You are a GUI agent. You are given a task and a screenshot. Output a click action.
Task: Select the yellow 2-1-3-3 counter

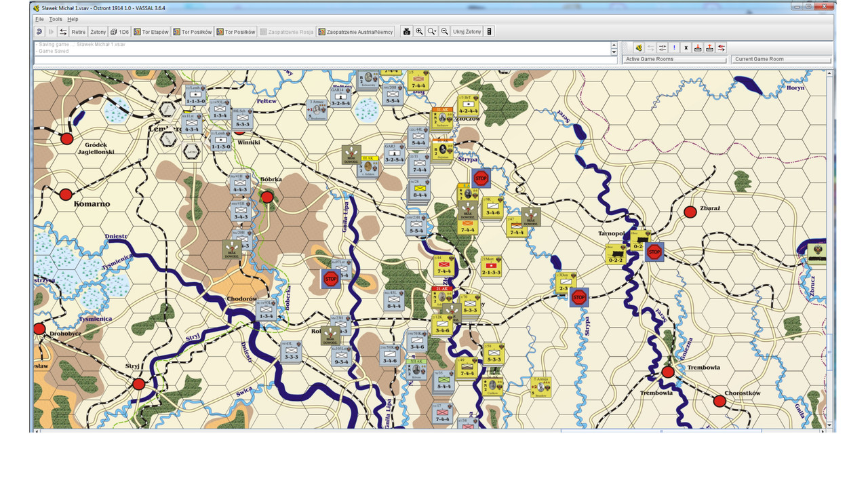pyautogui.click(x=491, y=267)
